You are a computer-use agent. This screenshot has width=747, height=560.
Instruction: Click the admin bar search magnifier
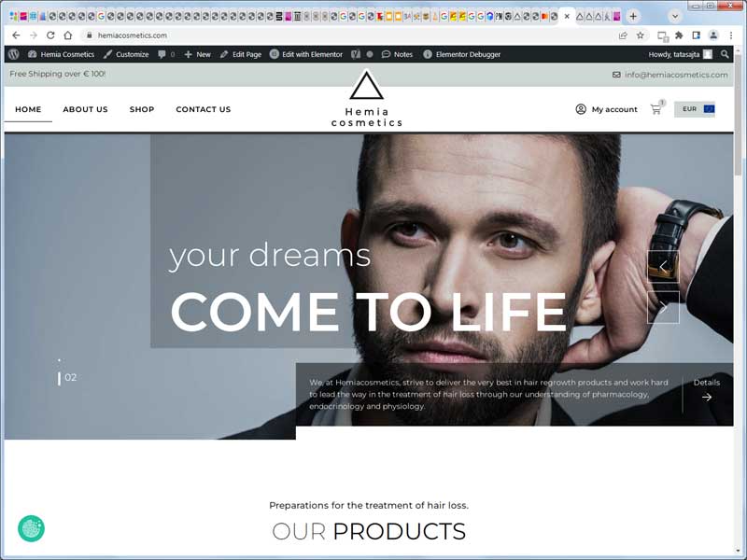pyautogui.click(x=725, y=54)
